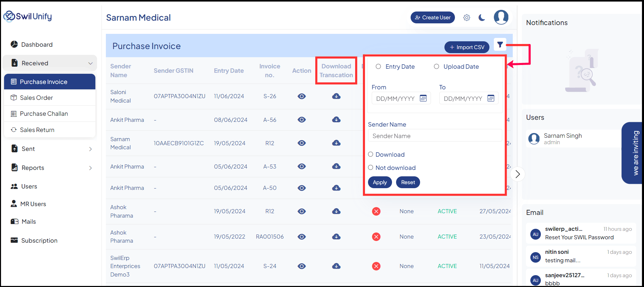Select Purchase Invoice in sidebar
Screen dimensions: 644x287
tap(50, 82)
